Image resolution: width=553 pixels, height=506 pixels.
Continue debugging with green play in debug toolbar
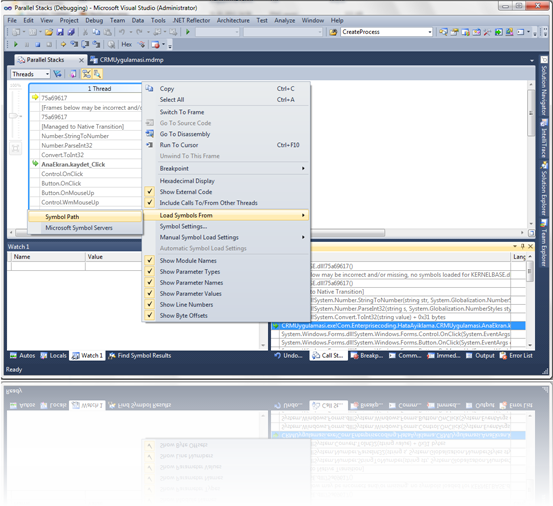(16, 44)
